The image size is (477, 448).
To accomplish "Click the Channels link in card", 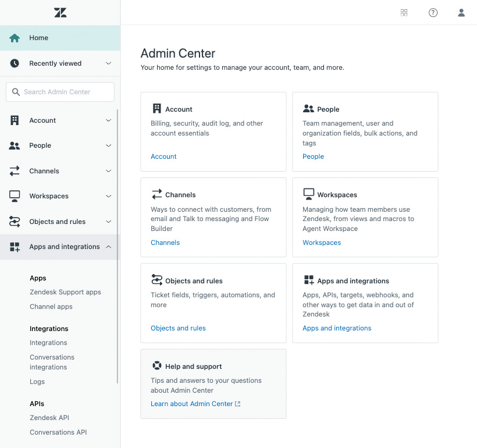I will coord(165,243).
